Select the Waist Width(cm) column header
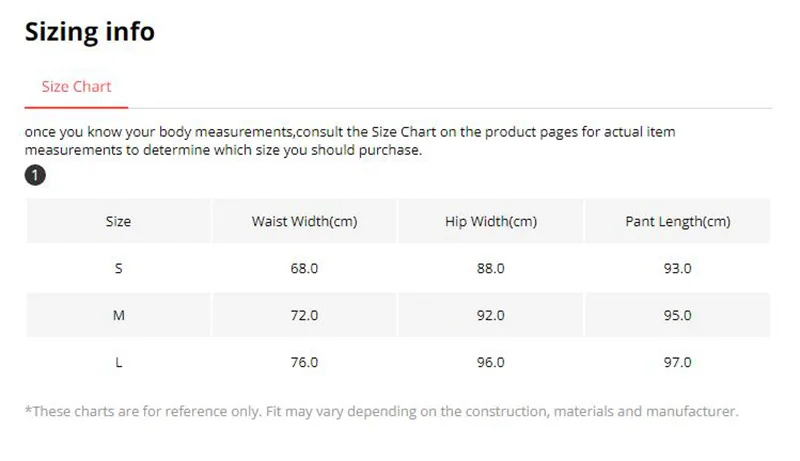This screenshot has width=800, height=461. click(x=304, y=221)
